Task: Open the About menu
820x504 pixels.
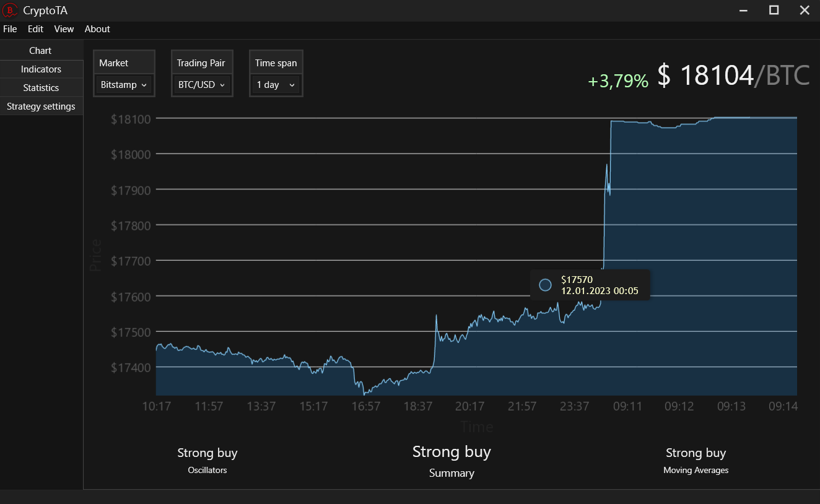Action: pyautogui.click(x=97, y=29)
